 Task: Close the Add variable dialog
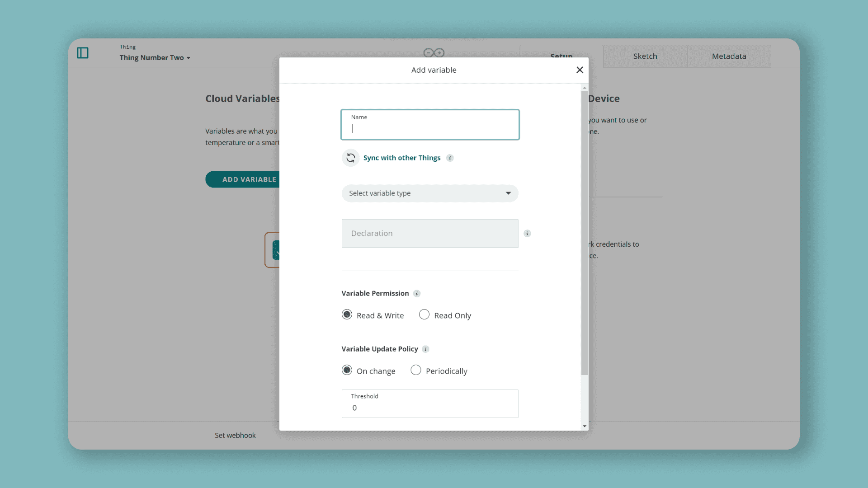pyautogui.click(x=580, y=70)
